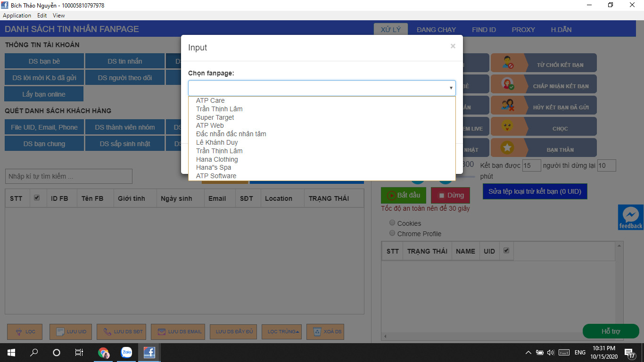Viewport: 644px width, 362px height.
Task: Open the Chọn fanpage combo box arrow
Action: (451, 88)
